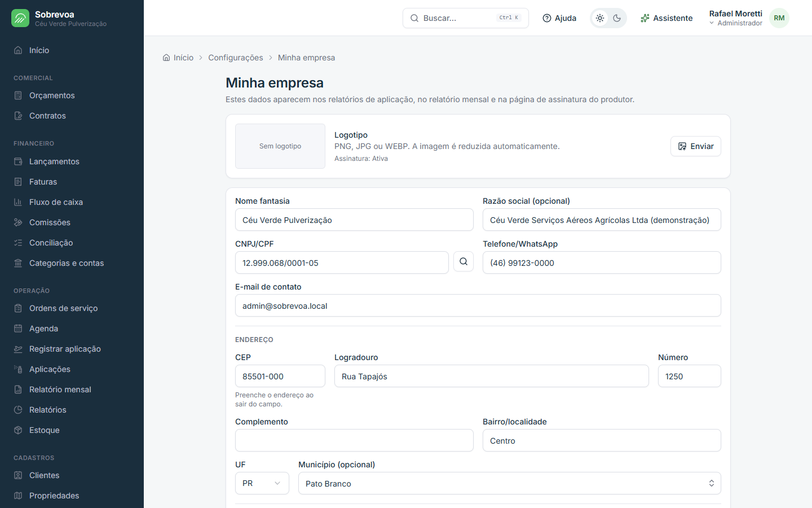Click the Enviar logo upload button

tap(696, 146)
